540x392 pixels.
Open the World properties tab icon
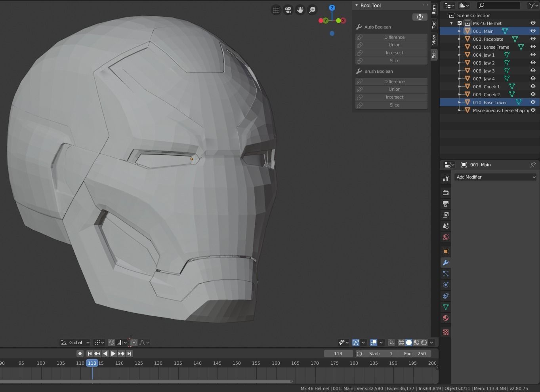[x=446, y=237]
